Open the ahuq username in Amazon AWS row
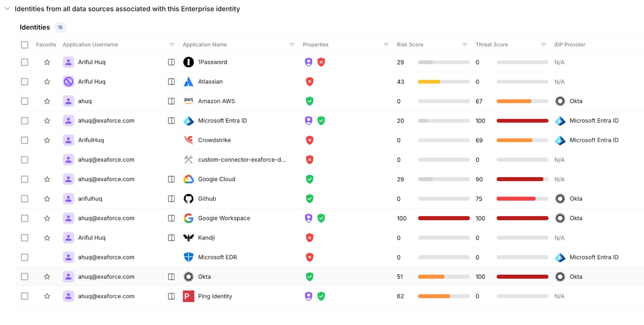 pyautogui.click(x=85, y=101)
